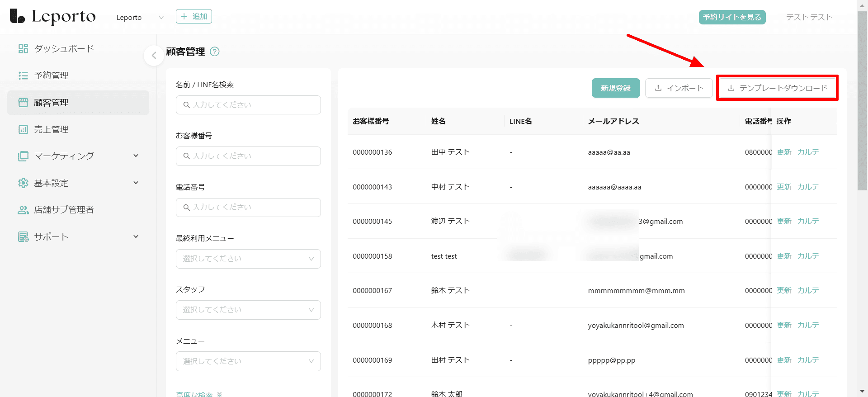Click the 名前 / LINE名検索 input field
Screen dimensions: 868x397
(x=248, y=105)
